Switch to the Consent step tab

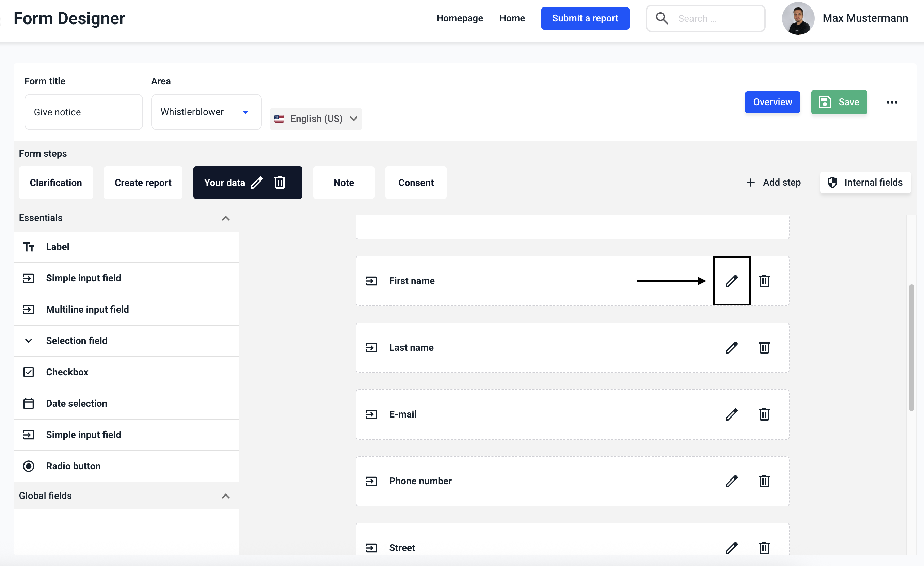415,183
